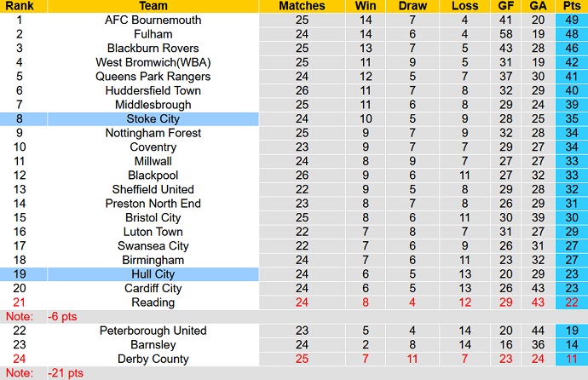588x380 pixels.
Task: Click the Pts column header
Action: pyautogui.click(x=570, y=6)
